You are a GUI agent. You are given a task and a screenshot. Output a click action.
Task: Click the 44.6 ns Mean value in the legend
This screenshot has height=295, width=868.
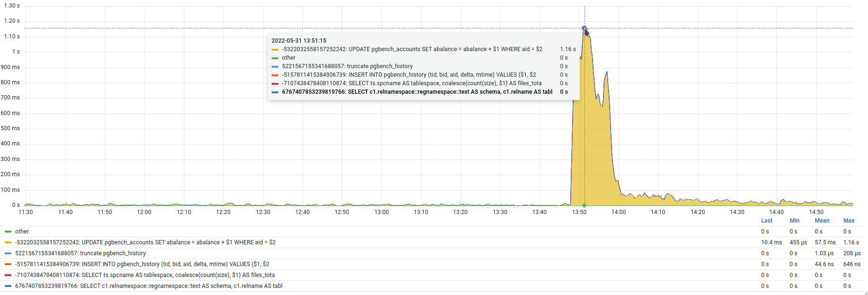click(x=824, y=264)
